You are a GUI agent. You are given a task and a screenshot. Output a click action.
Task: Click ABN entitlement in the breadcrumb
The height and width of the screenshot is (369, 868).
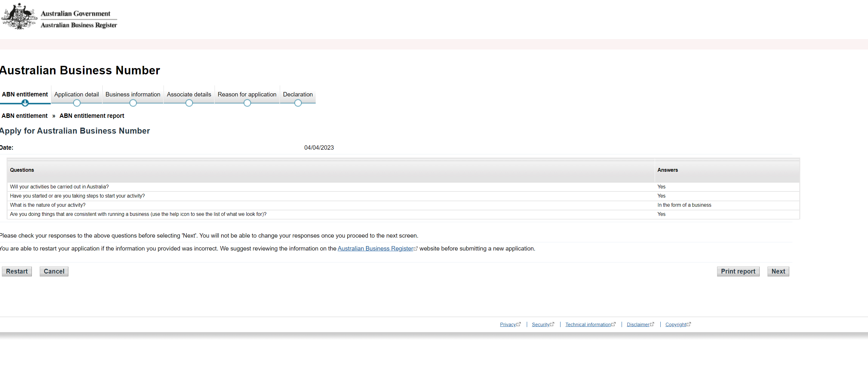coord(25,116)
